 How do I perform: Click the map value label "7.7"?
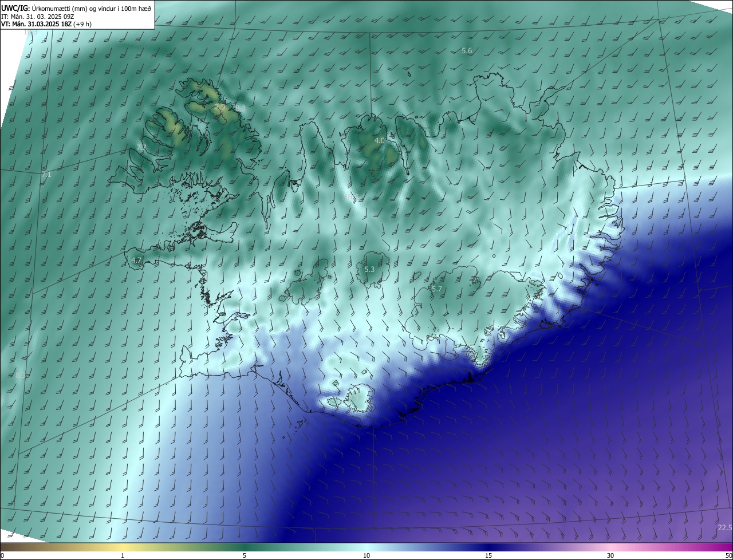pyautogui.click(x=141, y=148)
